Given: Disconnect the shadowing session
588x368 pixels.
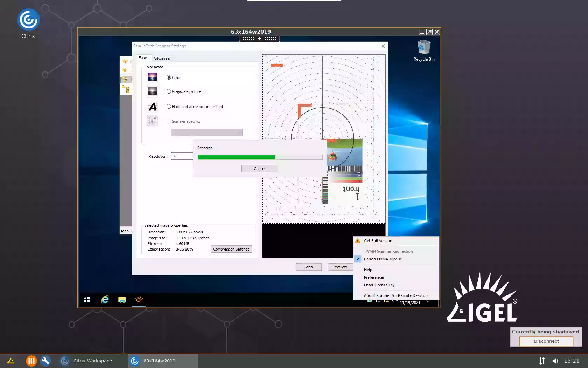Looking at the screenshot, I should pyautogui.click(x=546, y=341).
